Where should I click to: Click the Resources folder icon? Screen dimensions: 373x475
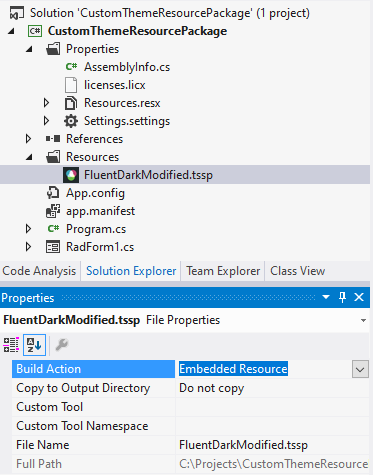point(53,157)
